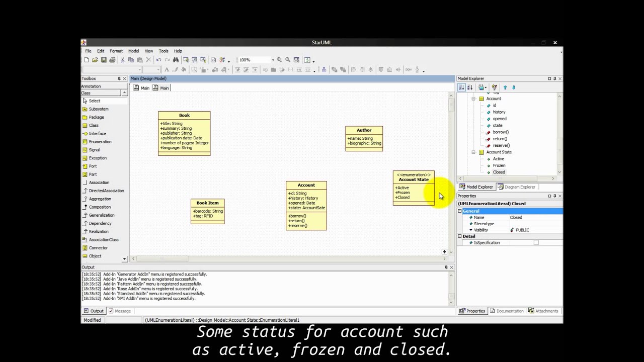Toggle auto-hide pin on Toolbox panel

[x=119, y=78]
